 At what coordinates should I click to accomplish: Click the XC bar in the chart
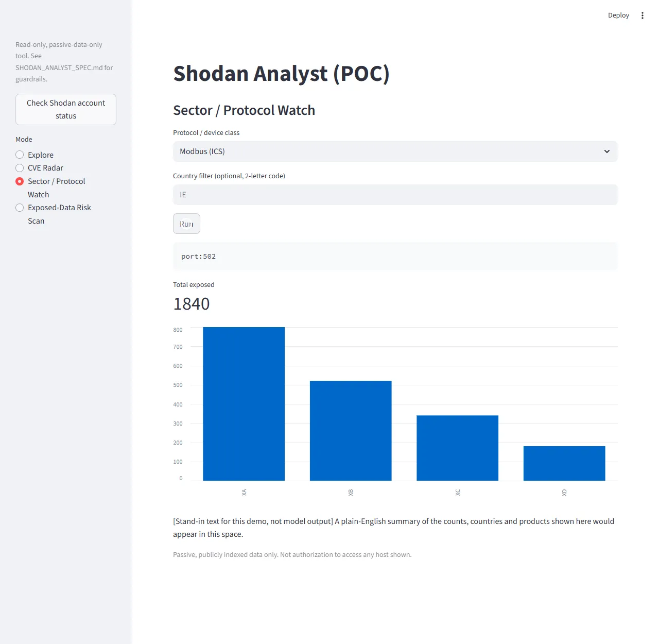point(457,448)
